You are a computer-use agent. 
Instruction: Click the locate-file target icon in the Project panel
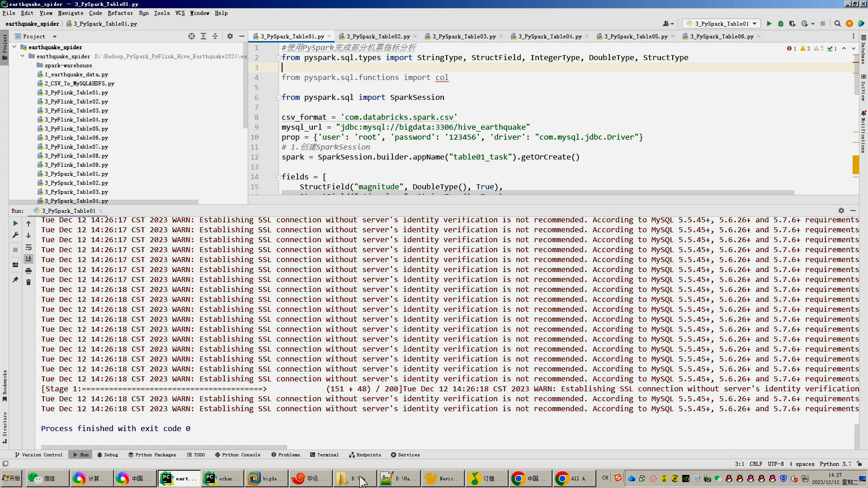(192, 36)
